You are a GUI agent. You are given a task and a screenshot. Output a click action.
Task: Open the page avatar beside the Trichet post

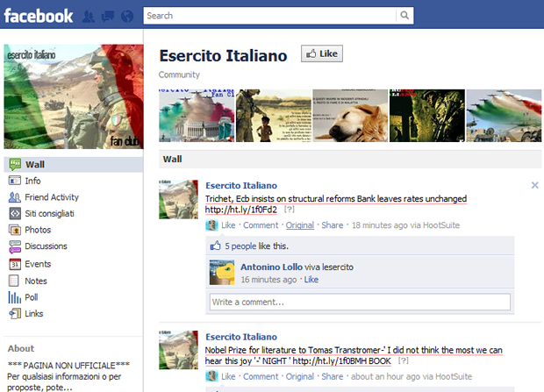pyautogui.click(x=178, y=199)
